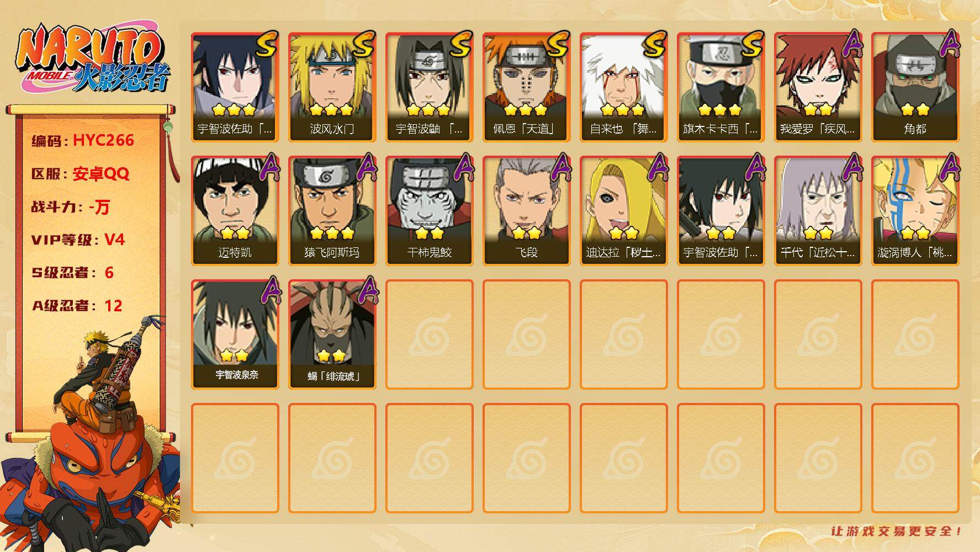Click the A rank badge on 迪达拉 card
The height and width of the screenshot is (552, 980).
click(x=656, y=167)
